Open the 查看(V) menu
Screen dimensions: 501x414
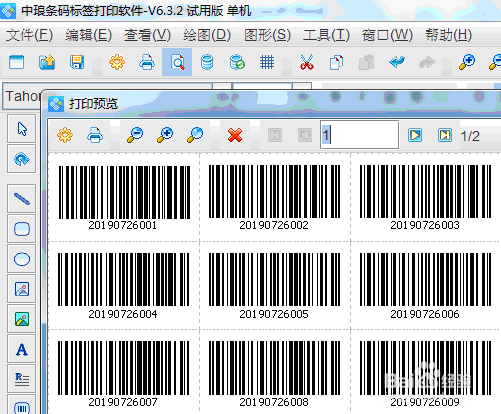[x=147, y=35]
